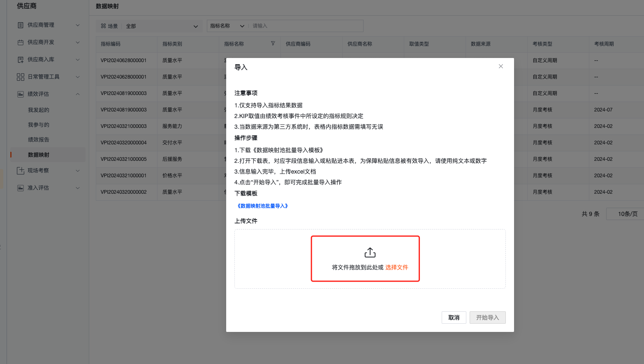
Task: Click the 供应商编码 column header
Action: 298,44
